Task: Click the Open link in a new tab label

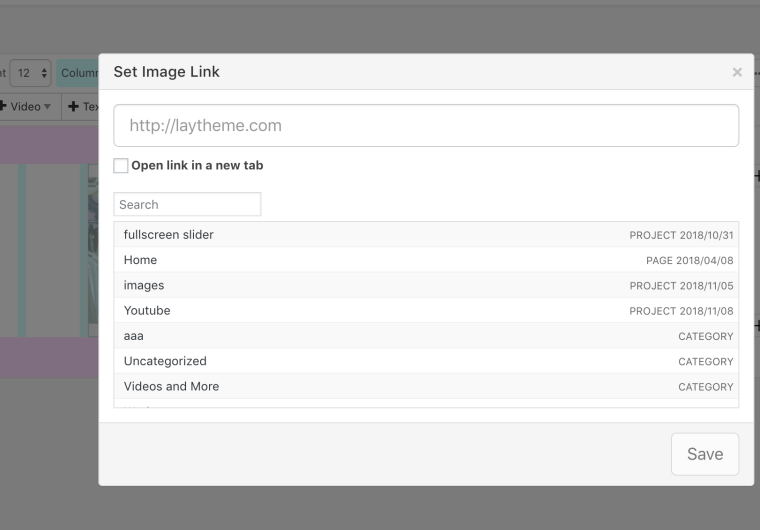Action: (197, 166)
